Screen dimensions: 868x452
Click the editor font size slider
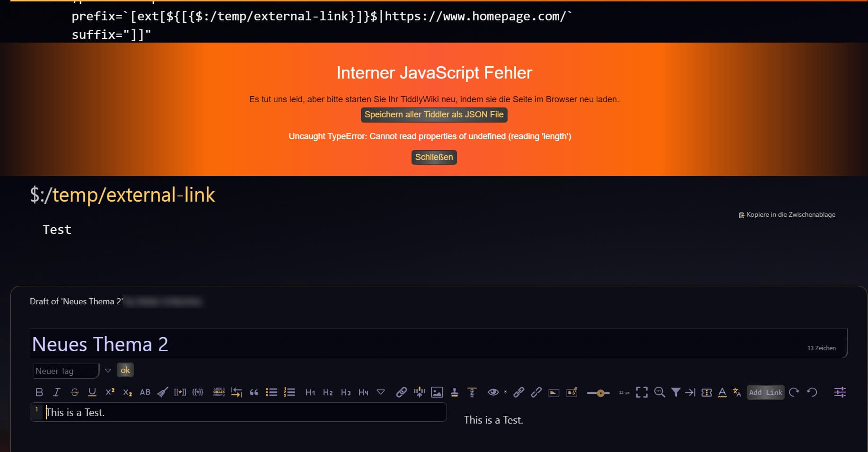[x=598, y=393]
